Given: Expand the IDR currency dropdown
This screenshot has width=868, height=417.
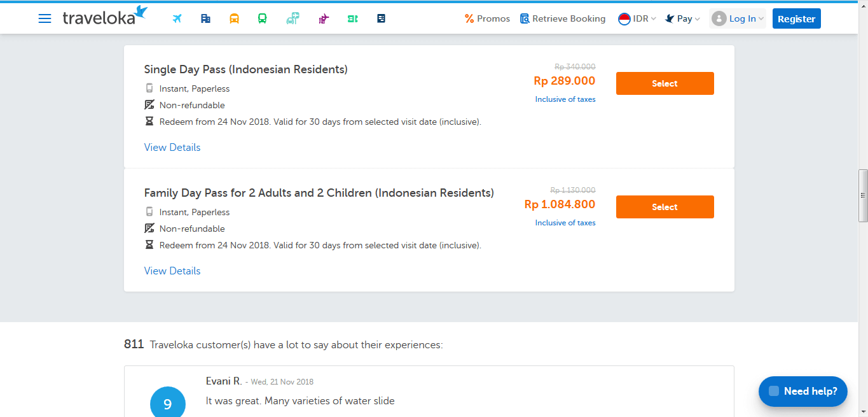Looking at the screenshot, I should (637, 18).
